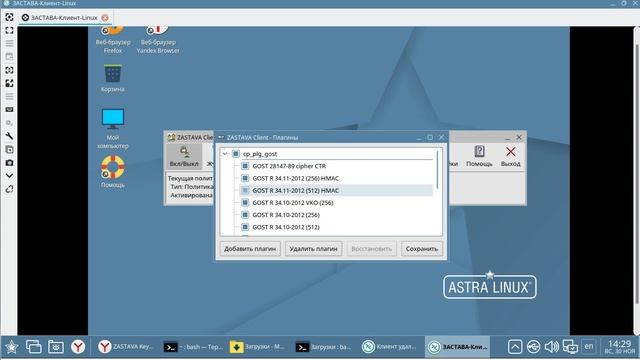Image resolution: width=640 pixels, height=360 pixels.
Task: Toggle the GOST R 34.11-2012 (256) HMAC checkbox
Action: tap(245, 178)
